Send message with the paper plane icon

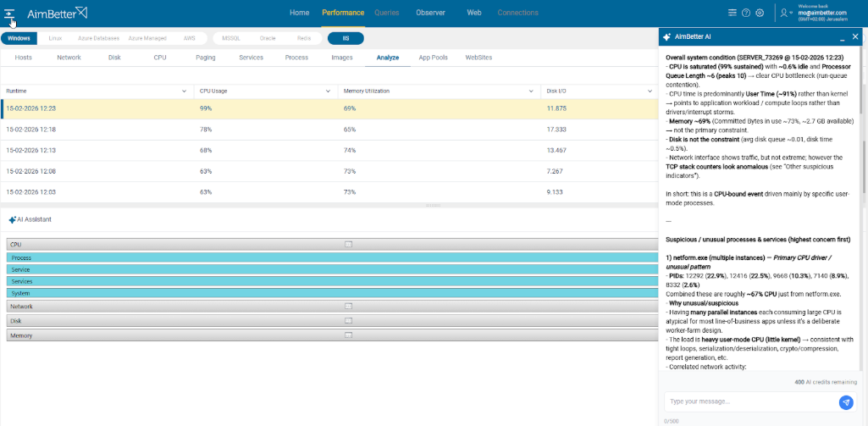(845, 402)
